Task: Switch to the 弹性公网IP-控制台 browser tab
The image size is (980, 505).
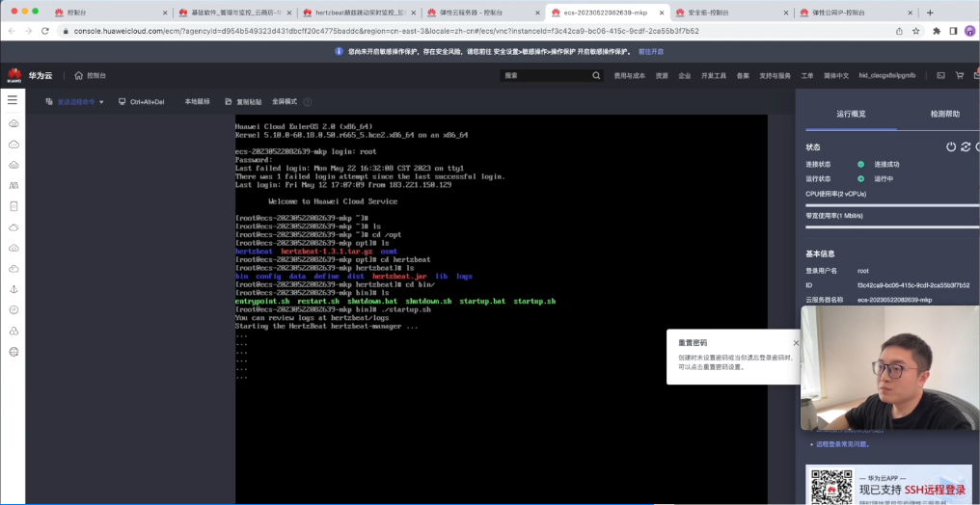Action: (855, 13)
